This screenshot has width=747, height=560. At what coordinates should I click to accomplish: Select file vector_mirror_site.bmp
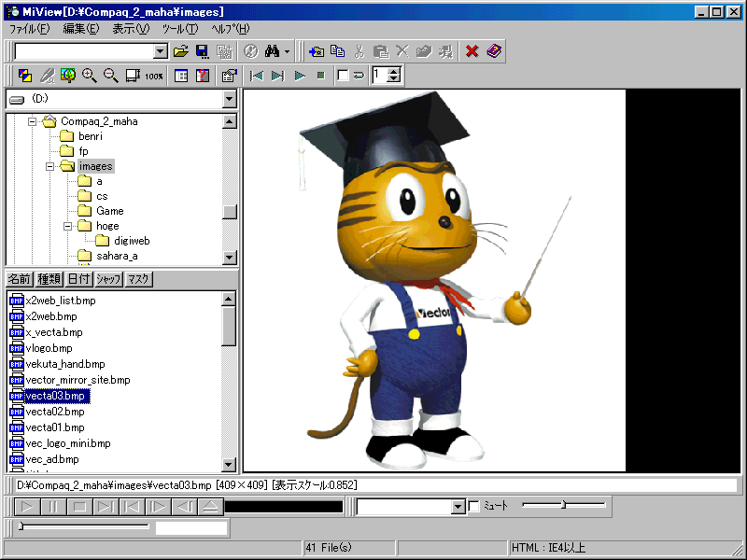click(x=78, y=380)
